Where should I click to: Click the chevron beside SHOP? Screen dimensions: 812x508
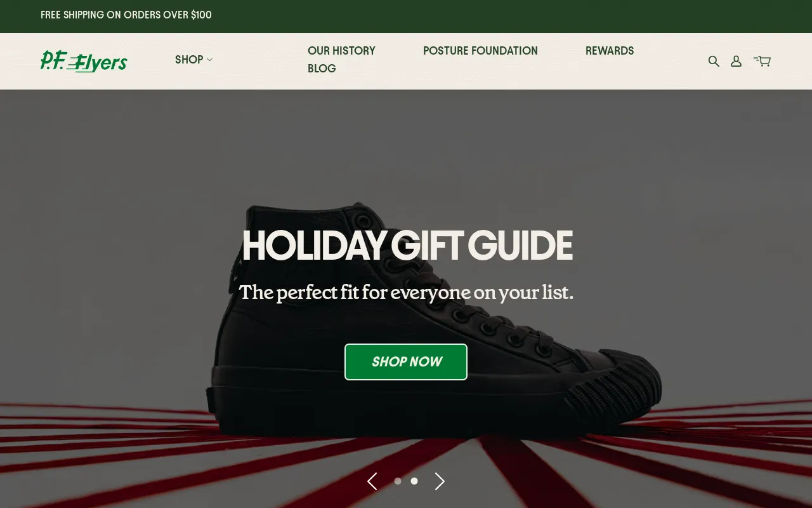pyautogui.click(x=210, y=60)
